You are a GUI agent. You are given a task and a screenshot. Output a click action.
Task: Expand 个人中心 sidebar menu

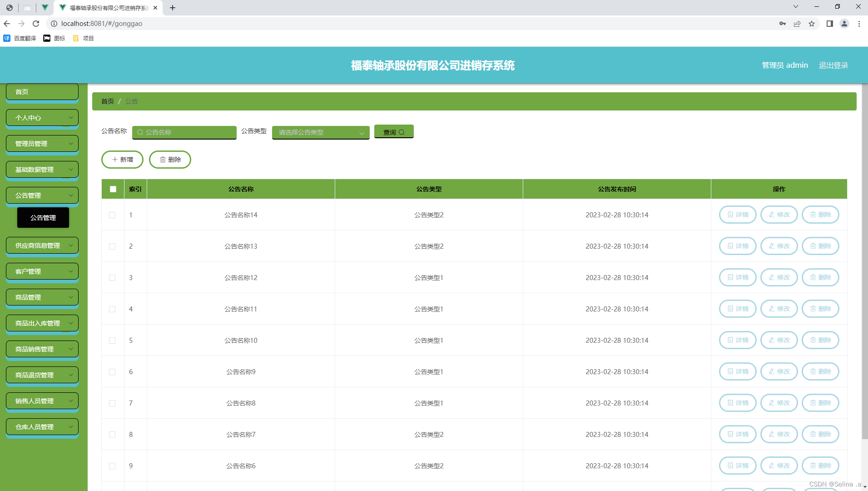42,118
